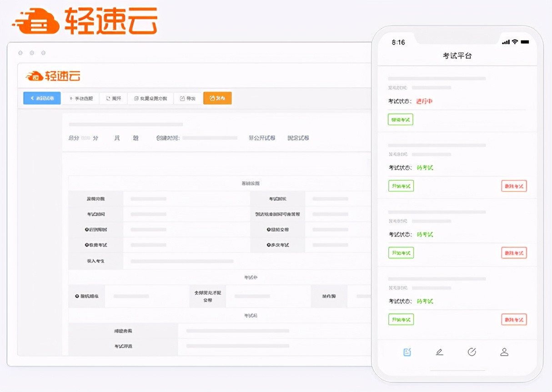Click the preview refresh icon in the toolbar
The height and width of the screenshot is (392, 552).
107,98
